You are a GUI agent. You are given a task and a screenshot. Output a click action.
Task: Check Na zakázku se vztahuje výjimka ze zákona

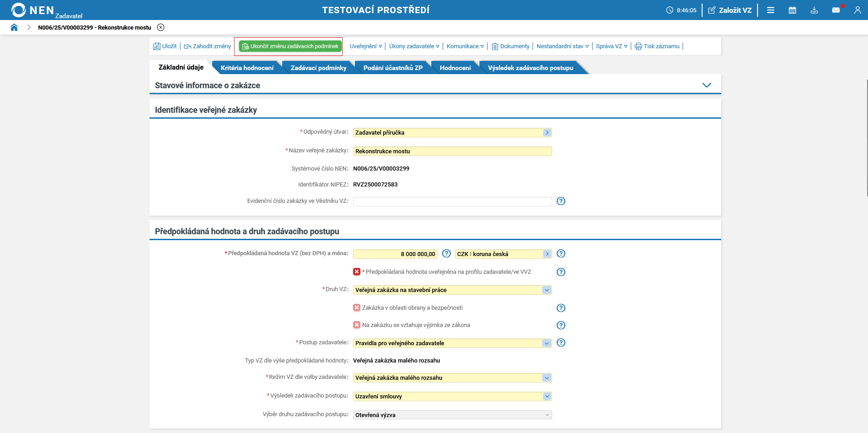point(357,325)
